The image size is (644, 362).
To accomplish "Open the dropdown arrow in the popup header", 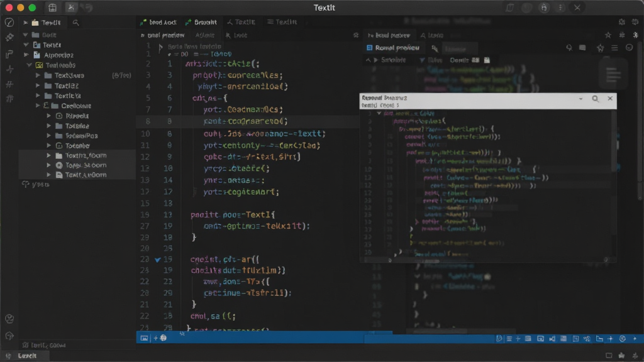I will pos(580,99).
